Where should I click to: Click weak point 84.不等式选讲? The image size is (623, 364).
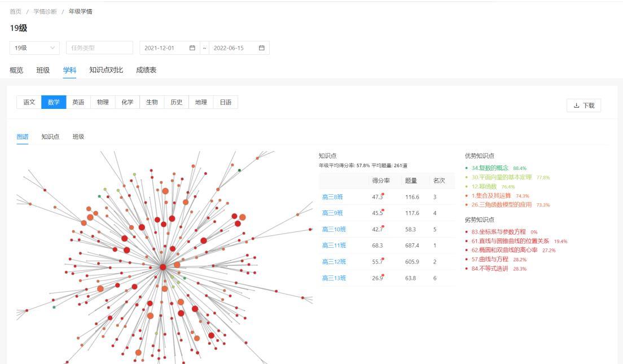click(x=490, y=269)
